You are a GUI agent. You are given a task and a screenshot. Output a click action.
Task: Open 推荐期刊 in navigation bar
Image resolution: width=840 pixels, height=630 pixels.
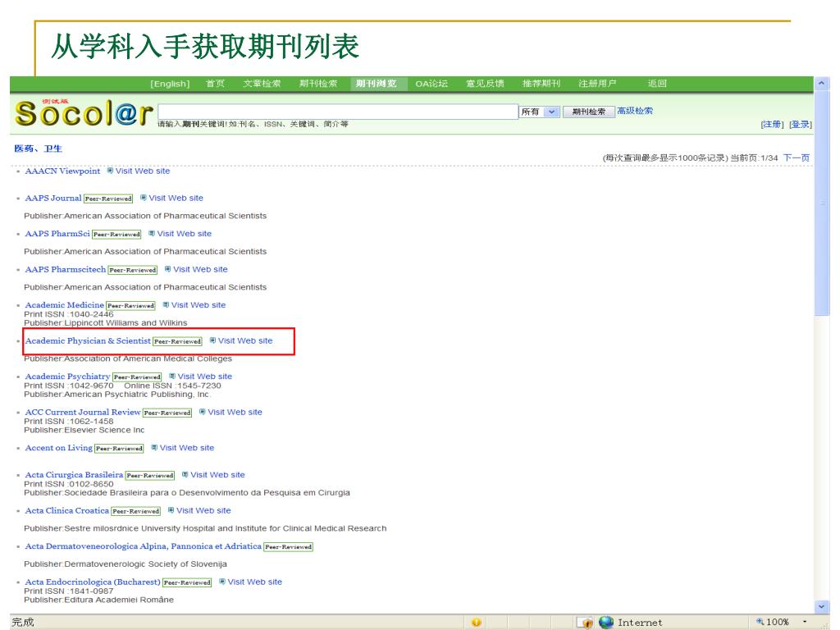tap(541, 84)
